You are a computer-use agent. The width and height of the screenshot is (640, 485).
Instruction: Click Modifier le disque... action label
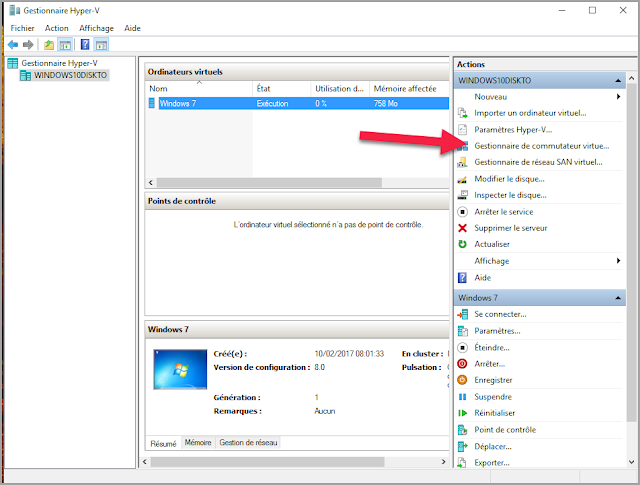[509, 179]
